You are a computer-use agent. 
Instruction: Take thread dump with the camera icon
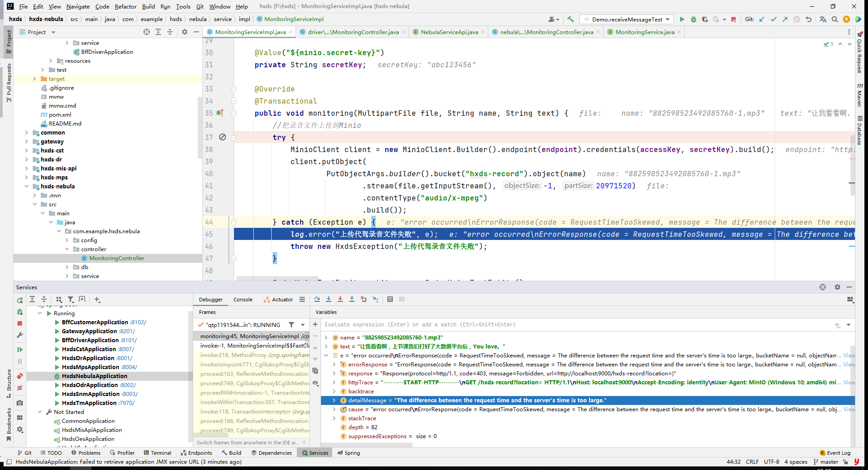20,403
